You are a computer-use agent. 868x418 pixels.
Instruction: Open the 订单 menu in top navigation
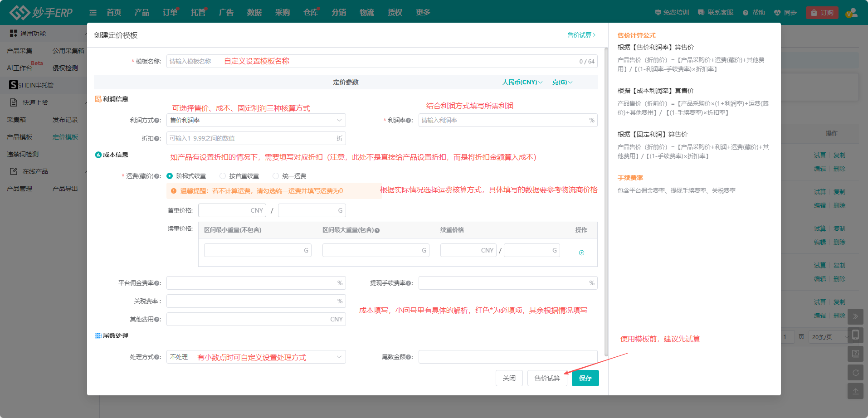click(x=170, y=12)
